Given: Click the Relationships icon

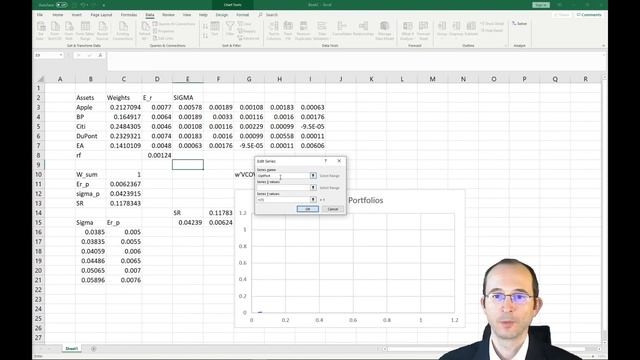Looking at the screenshot, I should pyautogui.click(x=363, y=29).
